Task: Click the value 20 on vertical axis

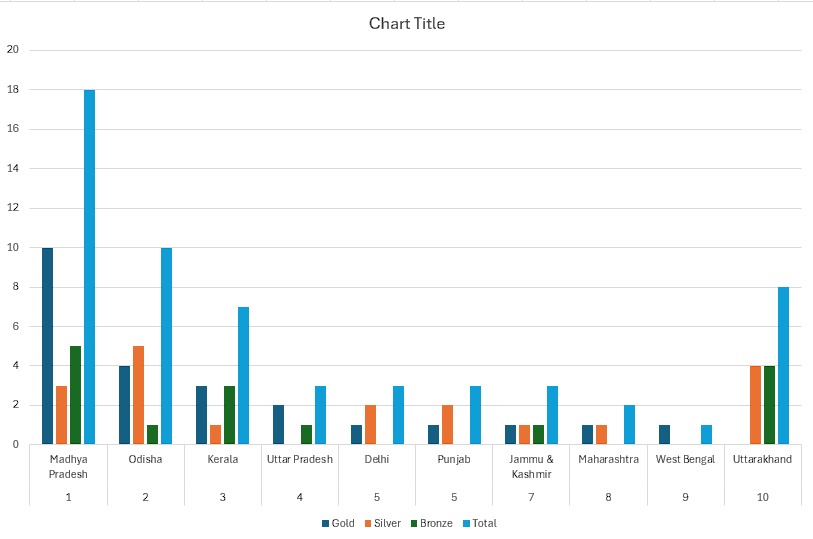Action: 12,50
